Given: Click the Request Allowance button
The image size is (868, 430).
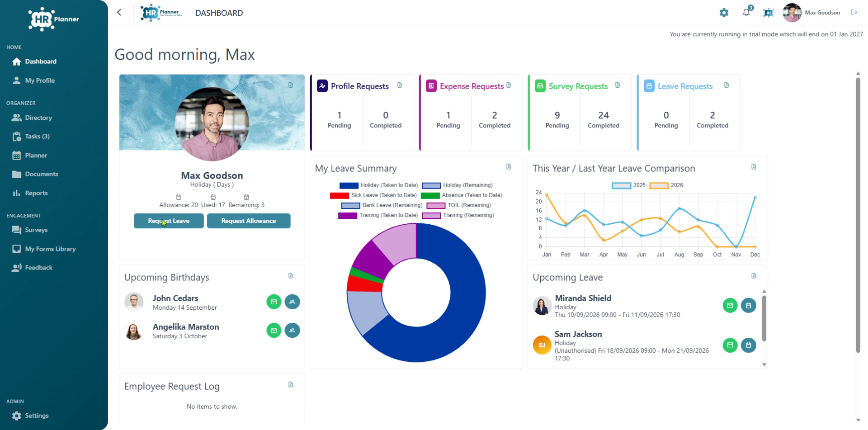Looking at the screenshot, I should (x=249, y=221).
